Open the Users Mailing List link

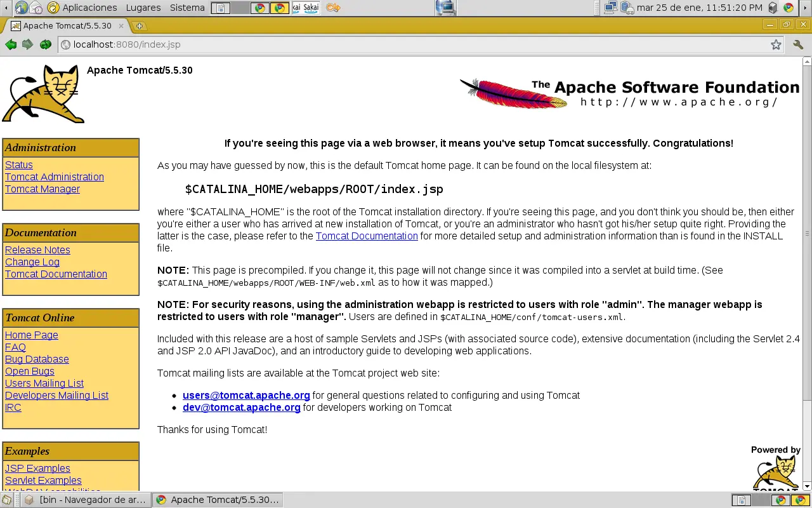[44, 383]
